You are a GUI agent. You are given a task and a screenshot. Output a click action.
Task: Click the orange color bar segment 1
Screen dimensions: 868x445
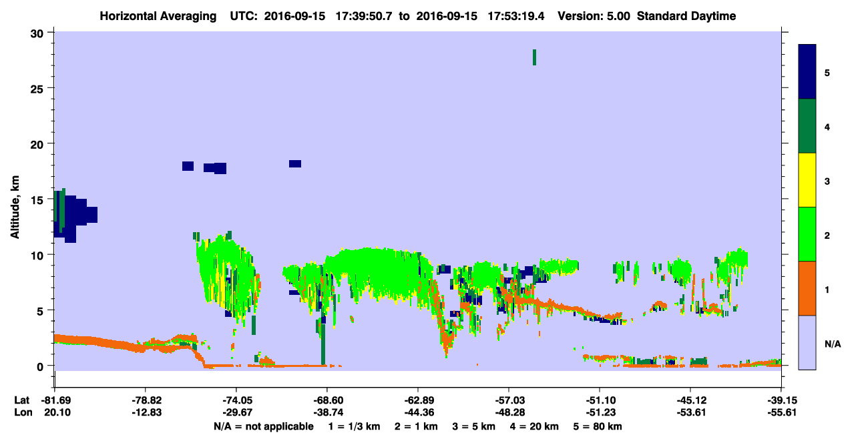pos(807,288)
